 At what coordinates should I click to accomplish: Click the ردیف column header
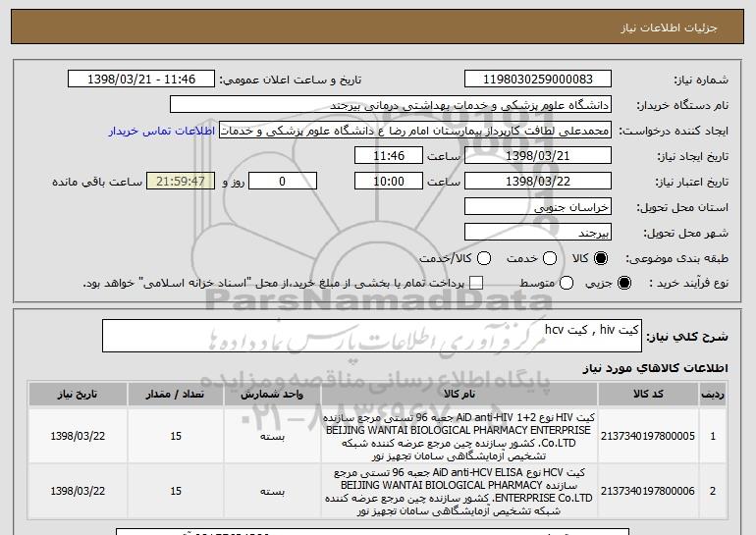(713, 395)
